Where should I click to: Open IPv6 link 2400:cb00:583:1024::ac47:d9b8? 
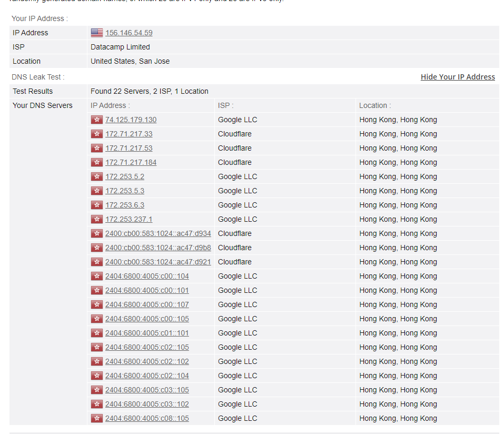[x=158, y=248]
